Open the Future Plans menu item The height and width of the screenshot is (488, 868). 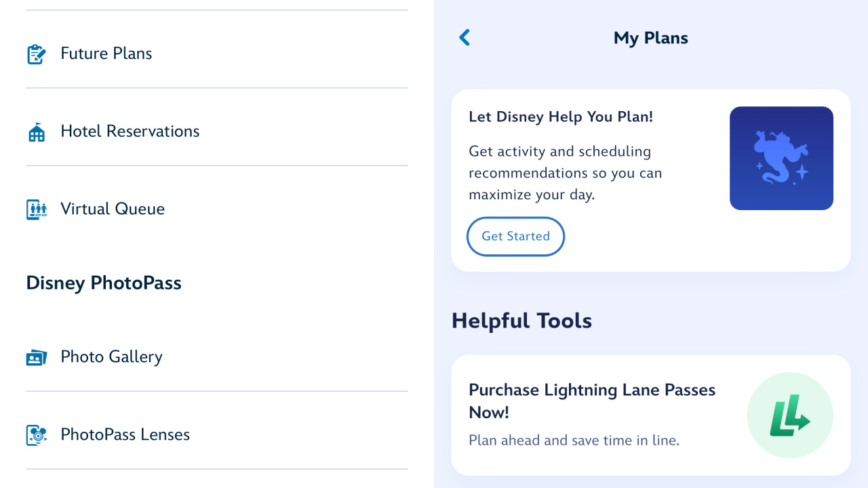(106, 54)
